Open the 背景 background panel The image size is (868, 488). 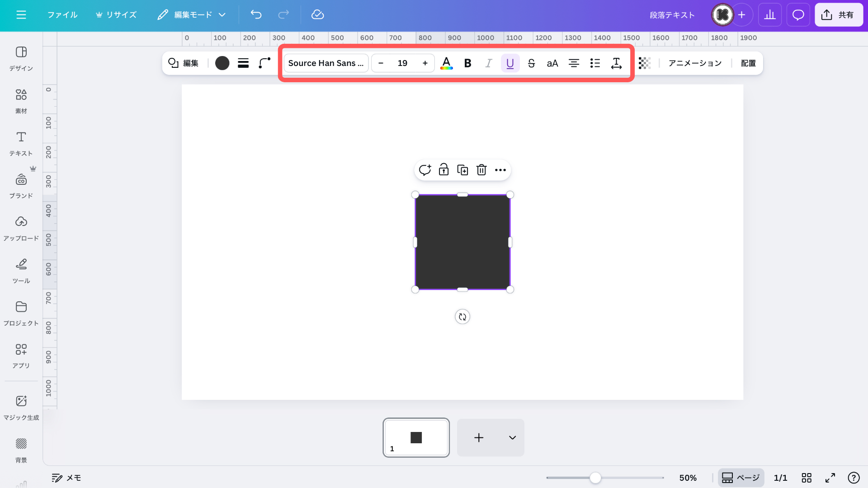21,450
